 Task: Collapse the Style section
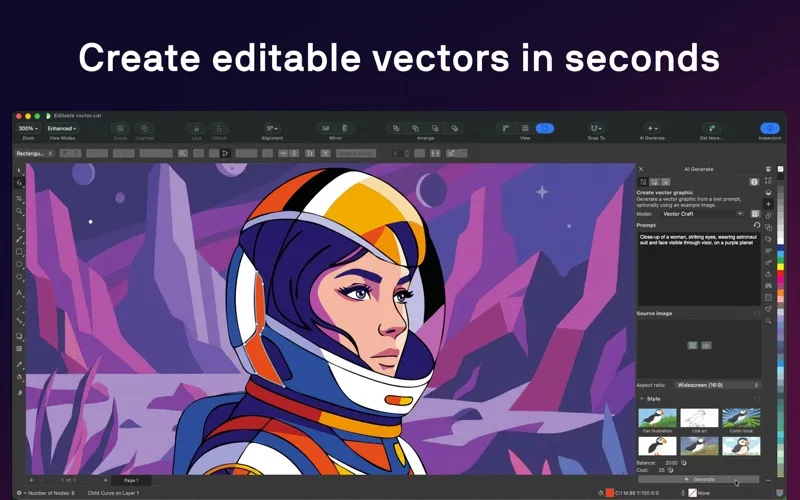click(642, 399)
